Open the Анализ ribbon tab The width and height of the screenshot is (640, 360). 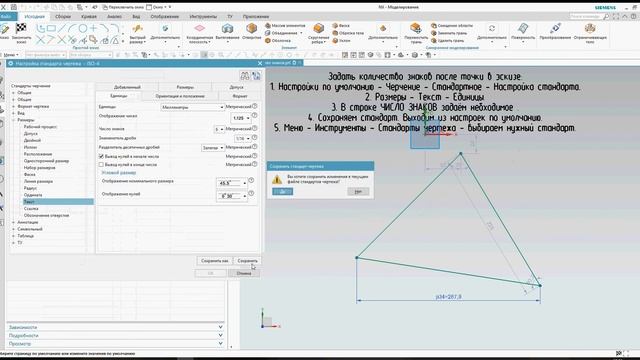[114, 17]
